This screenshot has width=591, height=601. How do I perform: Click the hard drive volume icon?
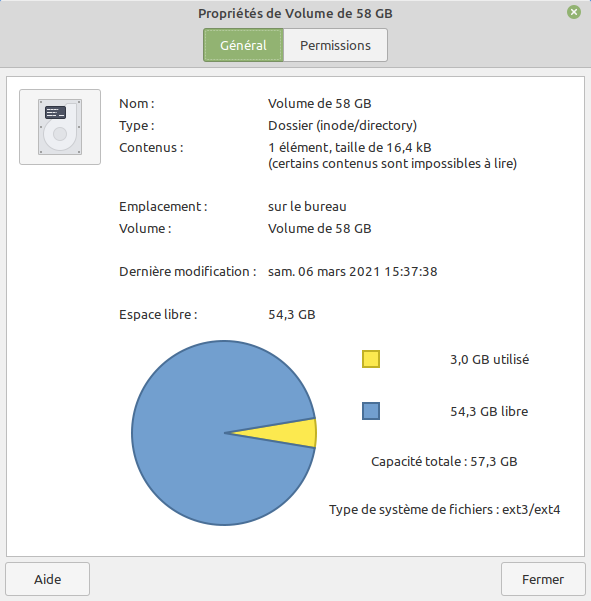tap(60, 127)
